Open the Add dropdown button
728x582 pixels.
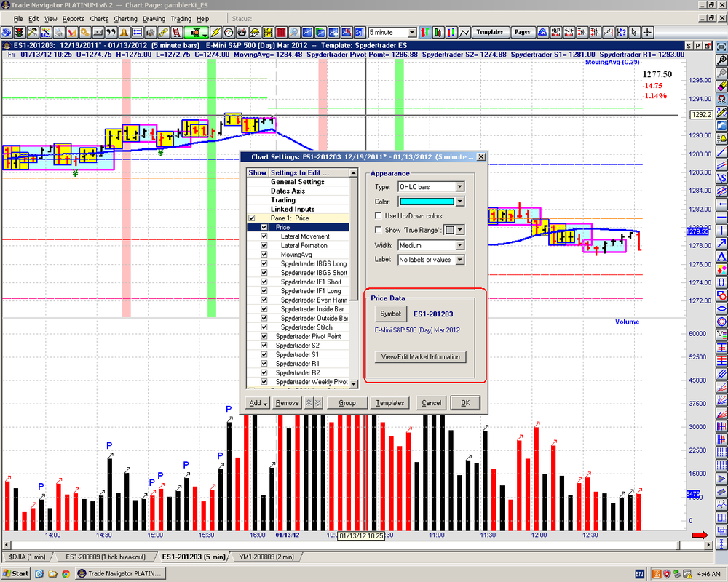(x=257, y=403)
